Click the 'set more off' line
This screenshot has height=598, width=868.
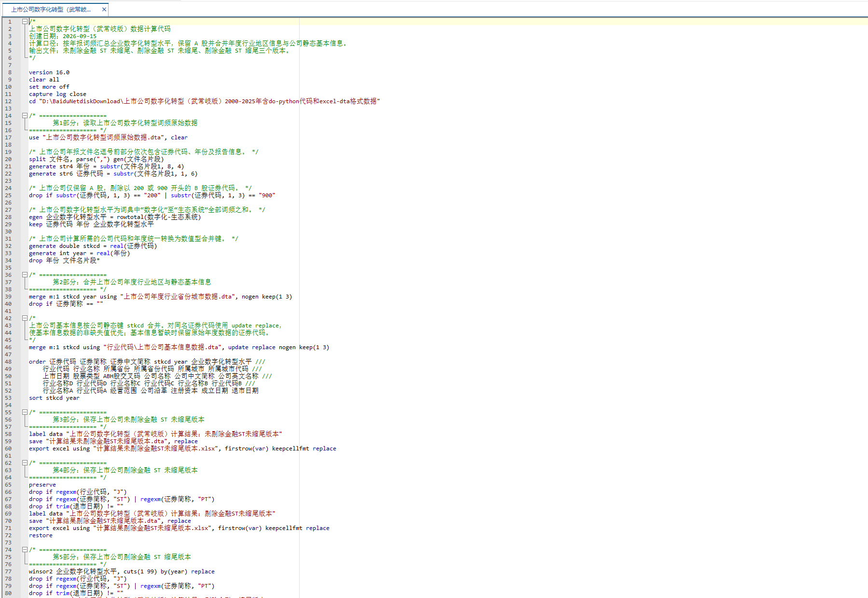[49, 87]
